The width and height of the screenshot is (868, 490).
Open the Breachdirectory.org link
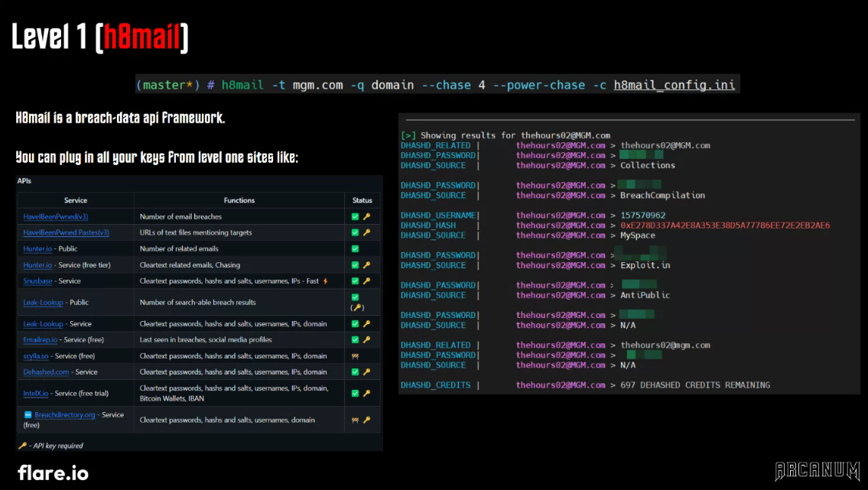tap(65, 415)
